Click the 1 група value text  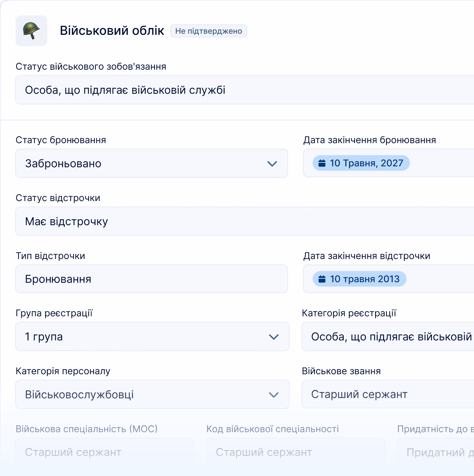[44, 337]
